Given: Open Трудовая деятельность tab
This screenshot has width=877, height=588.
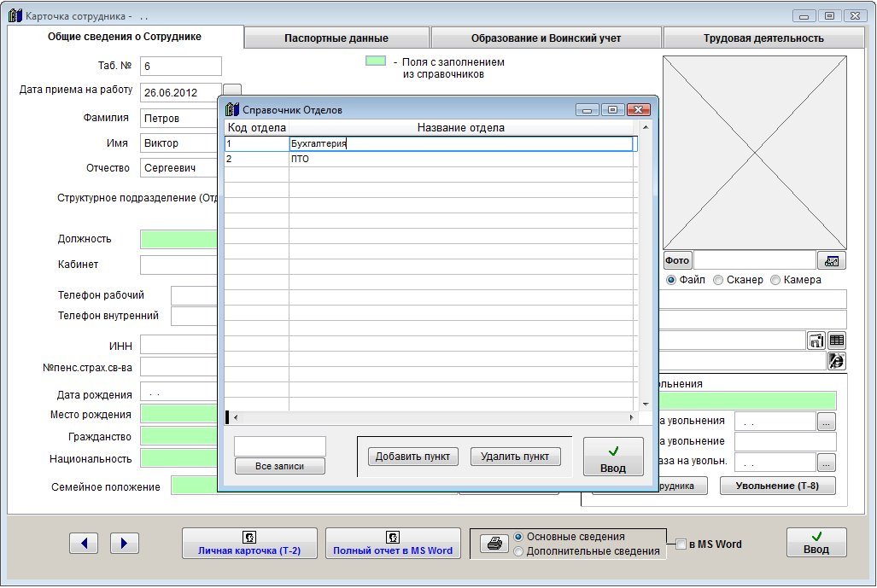Looking at the screenshot, I should pyautogui.click(x=763, y=38).
